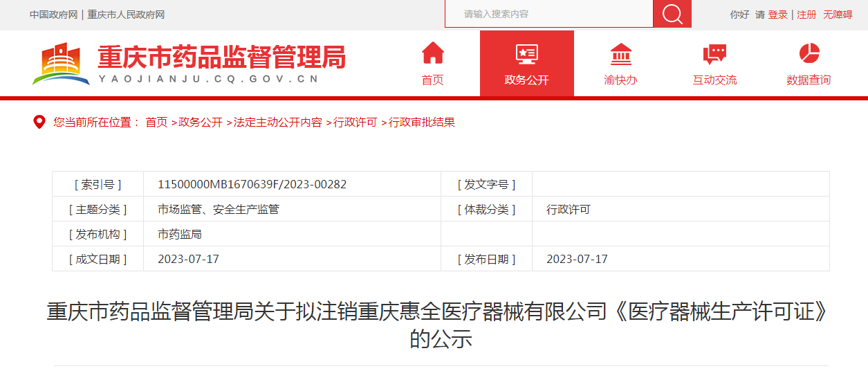Open the 政务公开 navigation tab label

[527, 80]
